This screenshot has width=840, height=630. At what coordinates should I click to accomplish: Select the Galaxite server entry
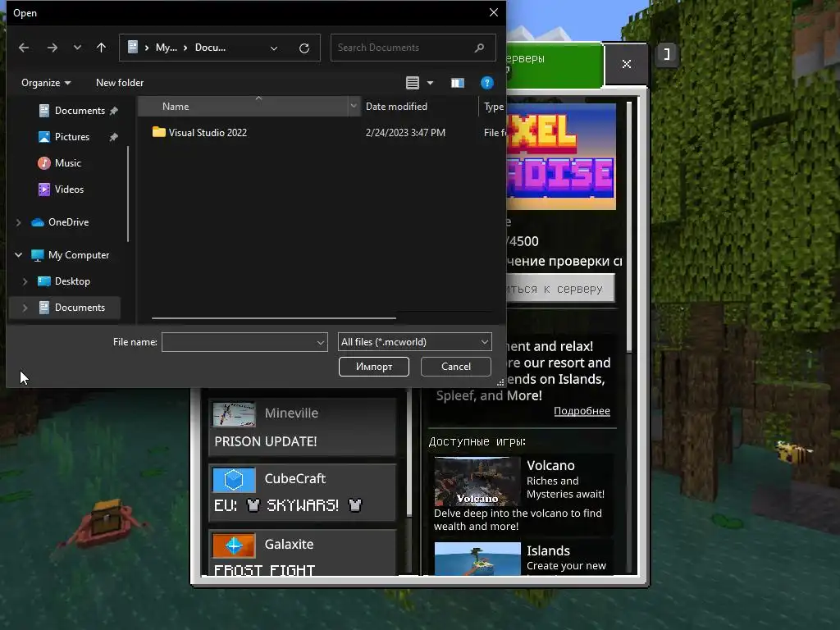pos(302,553)
